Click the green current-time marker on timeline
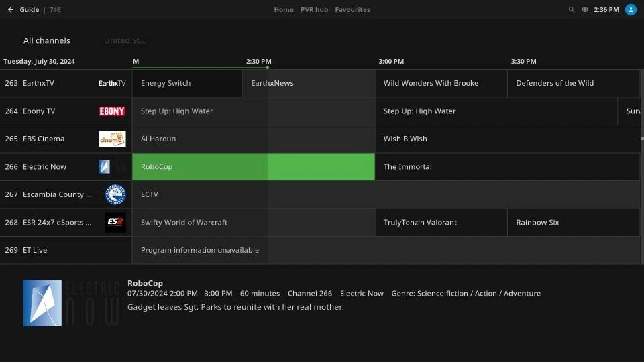 [x=267, y=67]
